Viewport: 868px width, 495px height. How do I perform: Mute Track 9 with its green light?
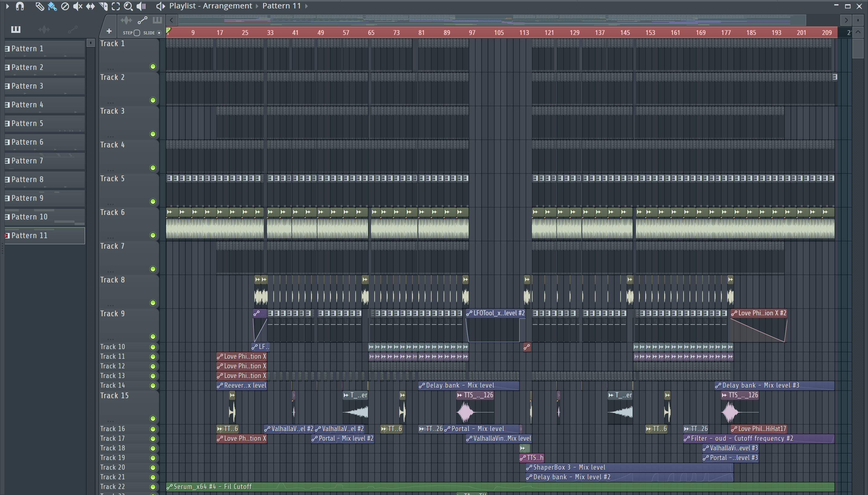pos(153,336)
